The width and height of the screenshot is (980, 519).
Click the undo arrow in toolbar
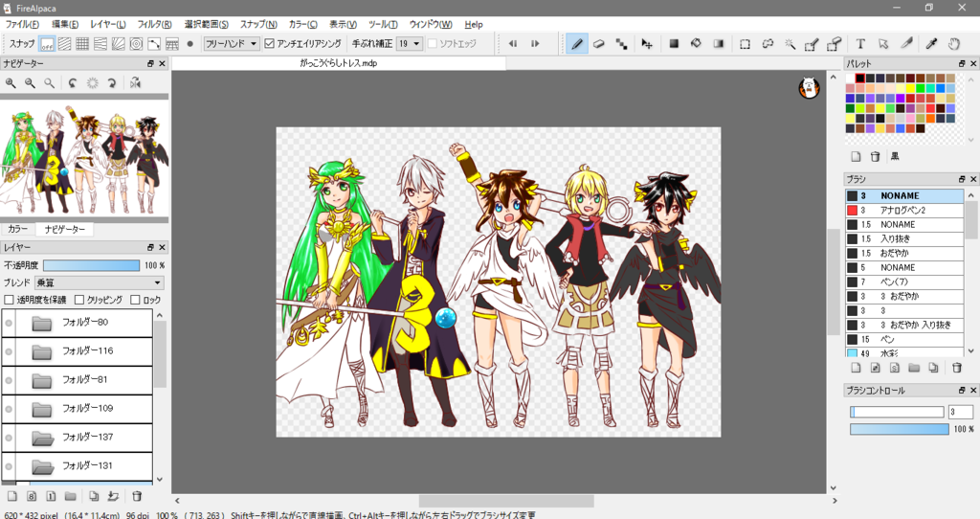click(x=513, y=44)
